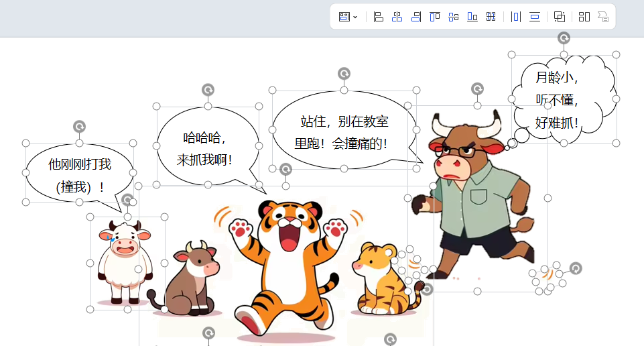Image resolution: width=644 pixels, height=346 pixels.
Task: Distribute selected objects vertically
Action: [x=535, y=17]
